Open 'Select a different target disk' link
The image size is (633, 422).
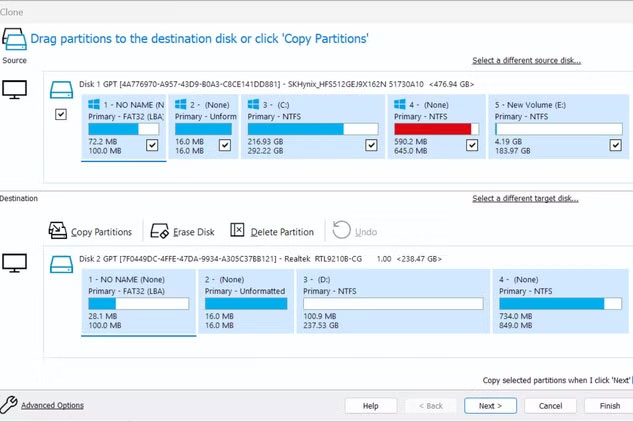click(526, 199)
